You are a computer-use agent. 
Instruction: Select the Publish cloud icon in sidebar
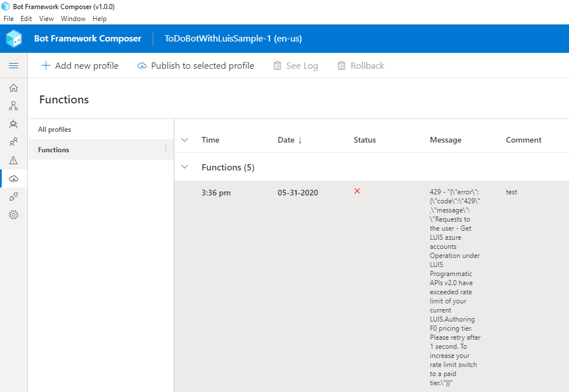[14, 178]
